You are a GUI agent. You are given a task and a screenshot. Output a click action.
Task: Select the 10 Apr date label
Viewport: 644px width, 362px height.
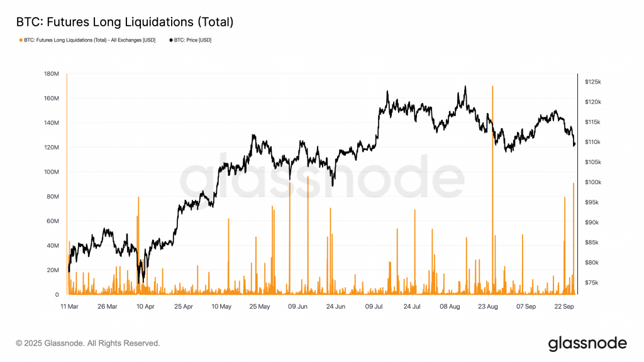[145, 306]
